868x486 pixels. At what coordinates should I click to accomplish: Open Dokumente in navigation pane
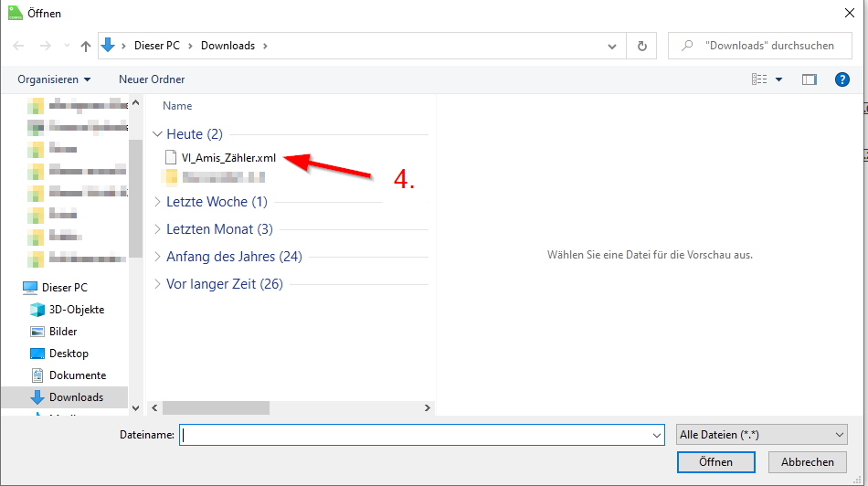78,375
